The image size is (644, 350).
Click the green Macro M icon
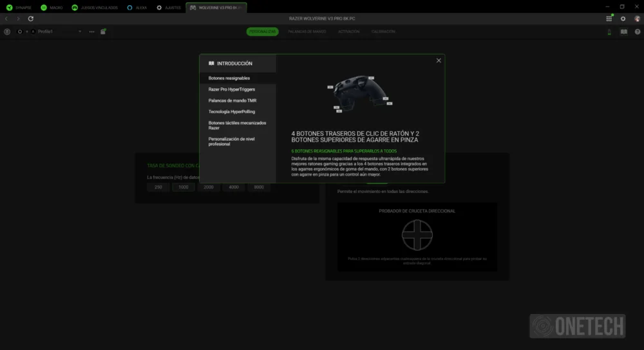[x=44, y=7]
